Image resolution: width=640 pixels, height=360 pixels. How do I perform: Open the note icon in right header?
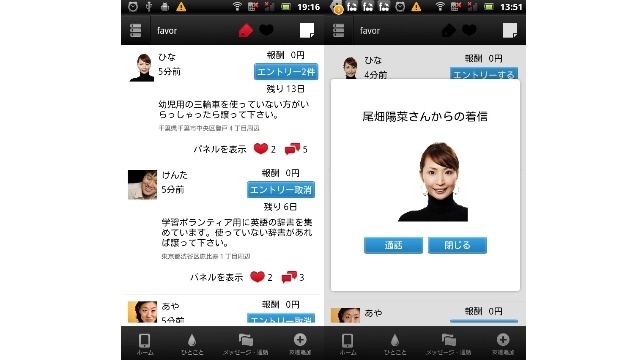click(x=510, y=30)
